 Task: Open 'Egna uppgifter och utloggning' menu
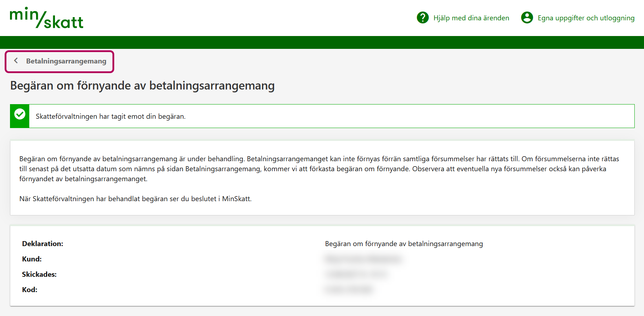click(586, 18)
